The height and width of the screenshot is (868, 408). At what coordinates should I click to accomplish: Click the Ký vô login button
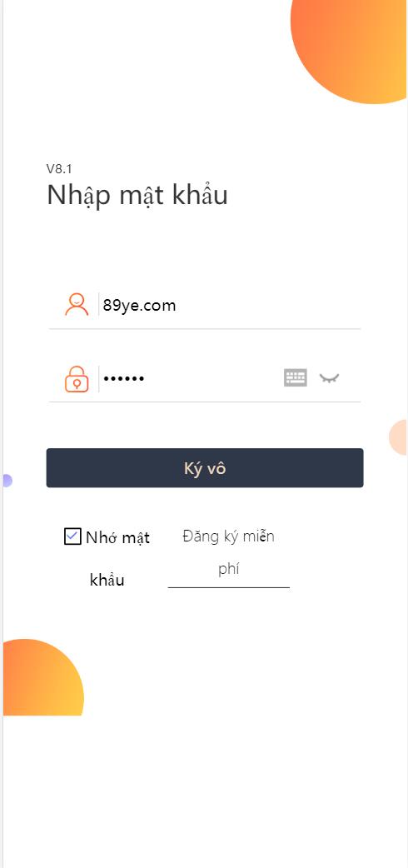click(x=205, y=468)
